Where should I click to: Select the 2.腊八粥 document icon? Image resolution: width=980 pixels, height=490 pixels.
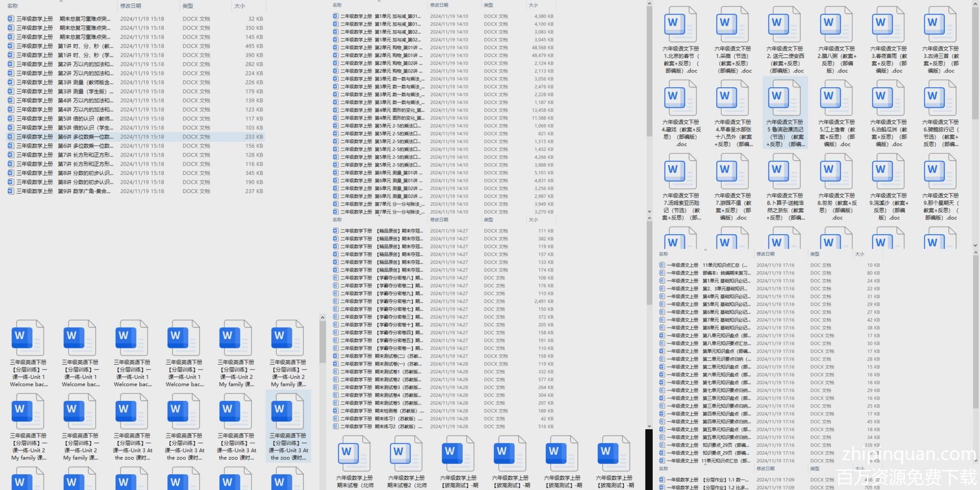click(x=836, y=25)
